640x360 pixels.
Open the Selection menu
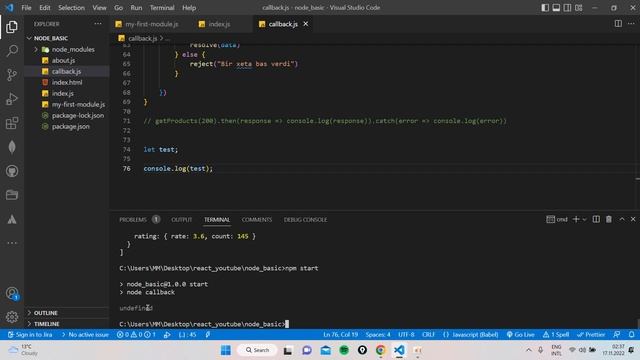point(71,8)
